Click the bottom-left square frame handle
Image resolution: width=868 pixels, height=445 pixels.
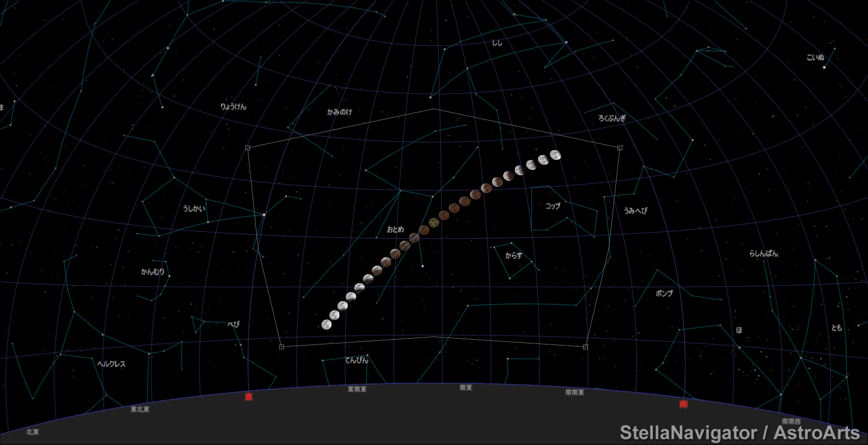point(281,347)
